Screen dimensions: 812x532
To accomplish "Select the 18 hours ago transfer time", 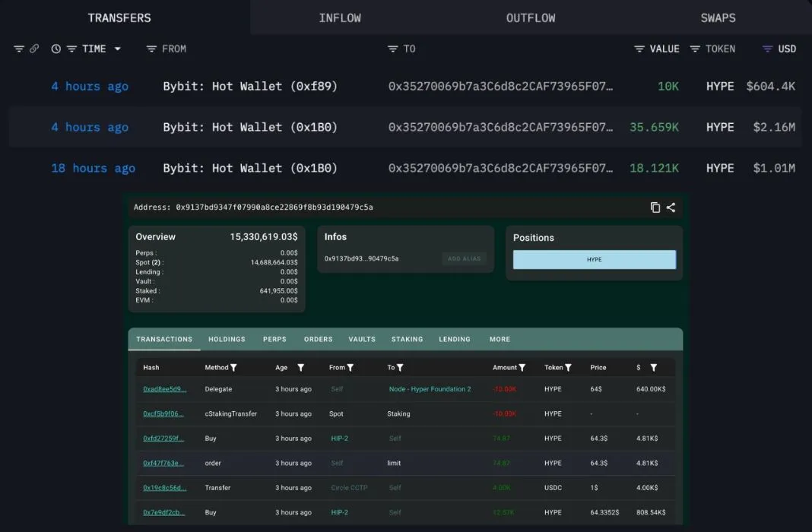I will pos(94,168).
